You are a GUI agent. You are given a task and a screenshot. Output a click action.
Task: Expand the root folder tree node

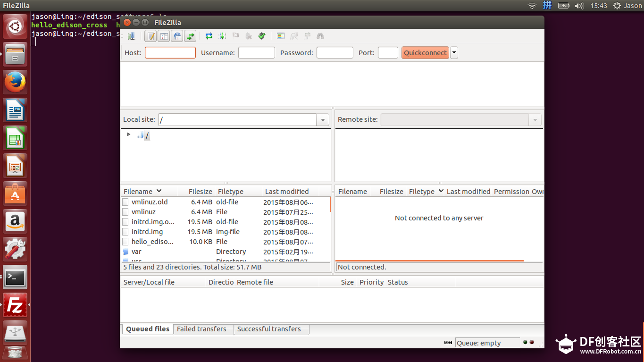click(128, 135)
